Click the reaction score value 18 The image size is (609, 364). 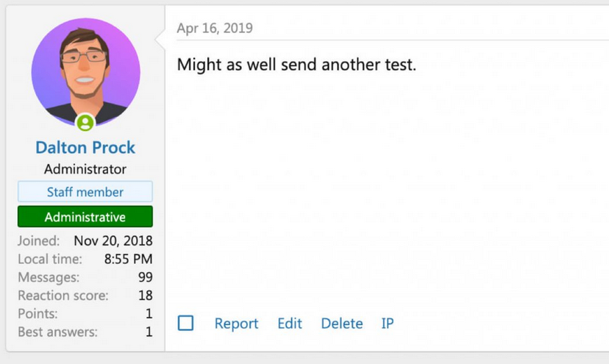point(145,296)
